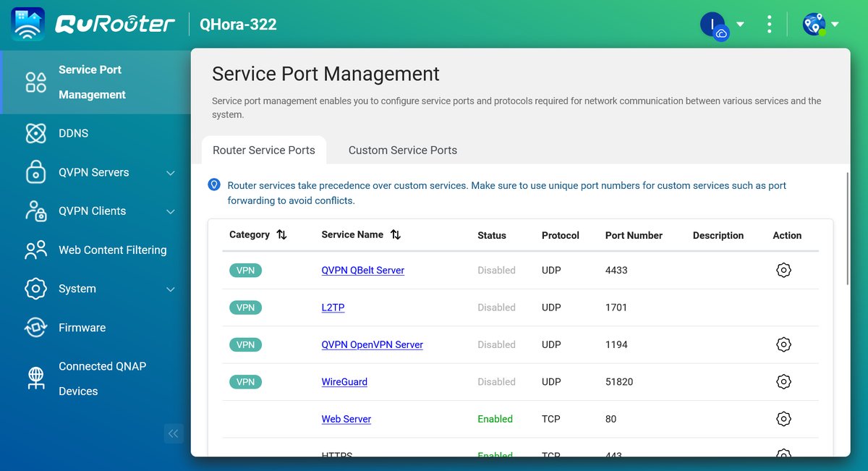The image size is (868, 471).
Task: Expand System menu section
Action: [x=171, y=289]
